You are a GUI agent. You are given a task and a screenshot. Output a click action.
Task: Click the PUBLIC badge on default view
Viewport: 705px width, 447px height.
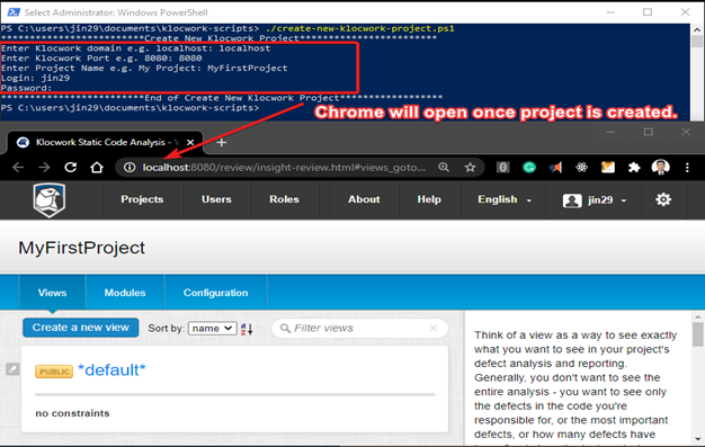54,371
